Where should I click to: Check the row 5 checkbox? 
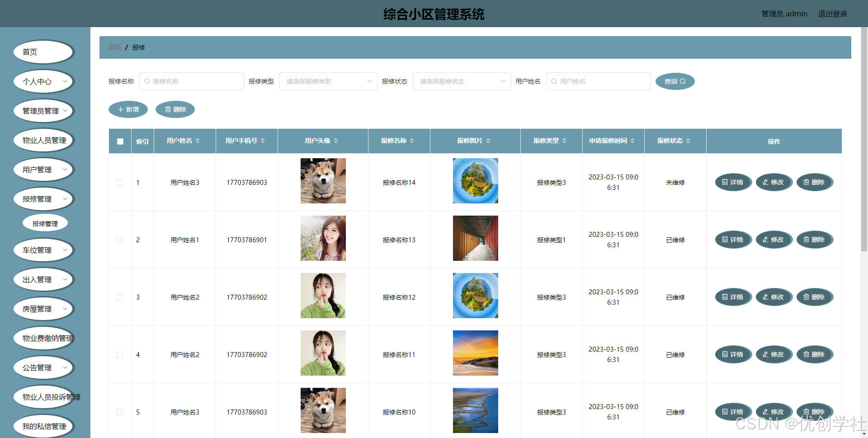tap(119, 412)
